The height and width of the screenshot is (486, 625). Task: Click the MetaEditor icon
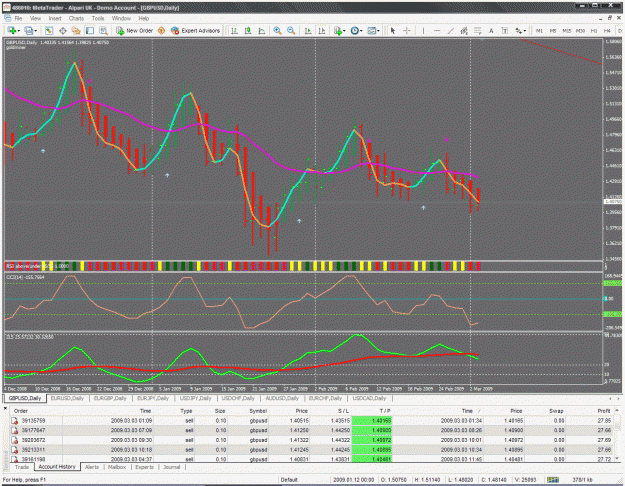tap(161, 31)
